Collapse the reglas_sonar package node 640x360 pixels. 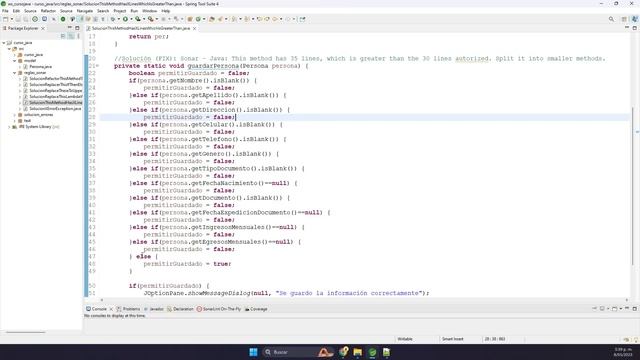15,73
